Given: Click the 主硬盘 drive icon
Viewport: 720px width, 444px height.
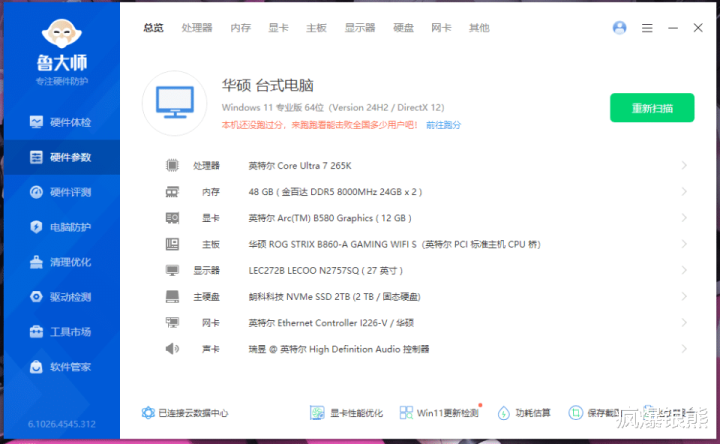Looking at the screenshot, I should 172,297.
